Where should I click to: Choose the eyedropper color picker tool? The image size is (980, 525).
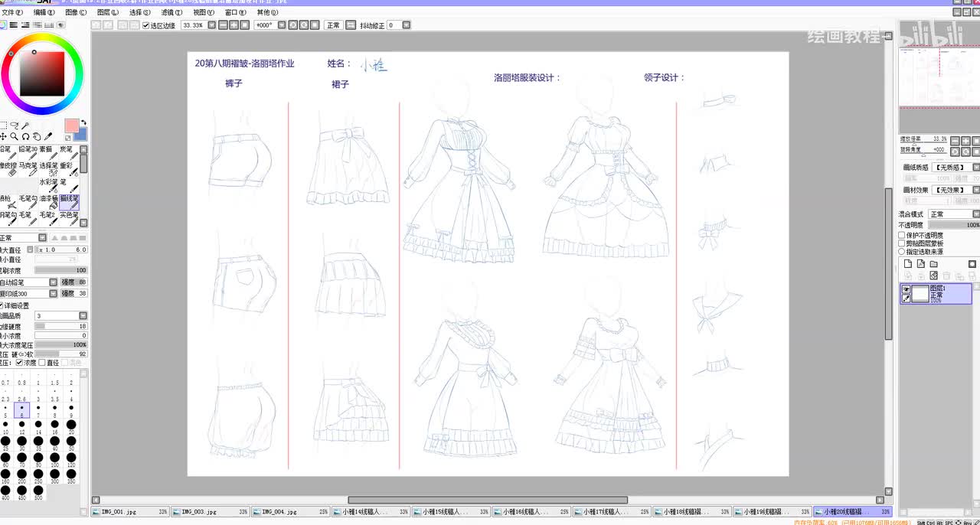pyautogui.click(x=47, y=136)
